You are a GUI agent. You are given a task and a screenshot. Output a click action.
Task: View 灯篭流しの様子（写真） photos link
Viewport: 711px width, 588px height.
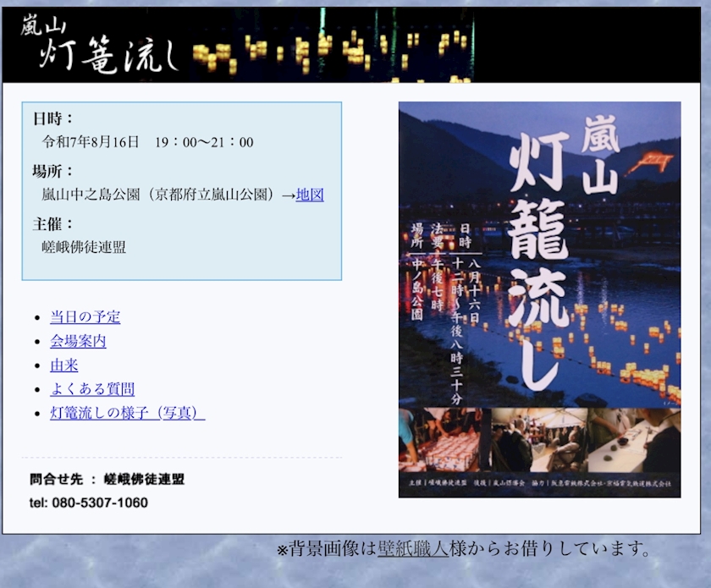128,413
